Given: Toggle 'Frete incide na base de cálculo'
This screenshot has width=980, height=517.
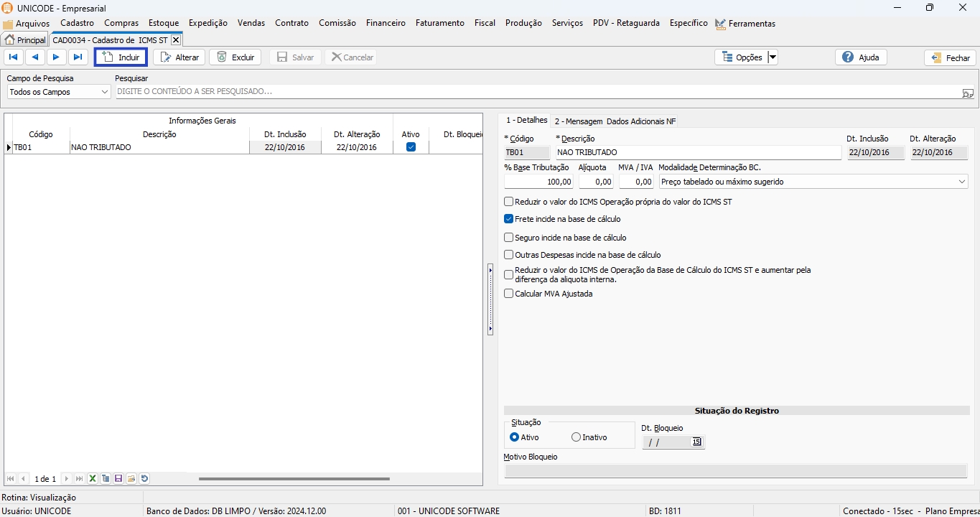Looking at the screenshot, I should 509,220.
